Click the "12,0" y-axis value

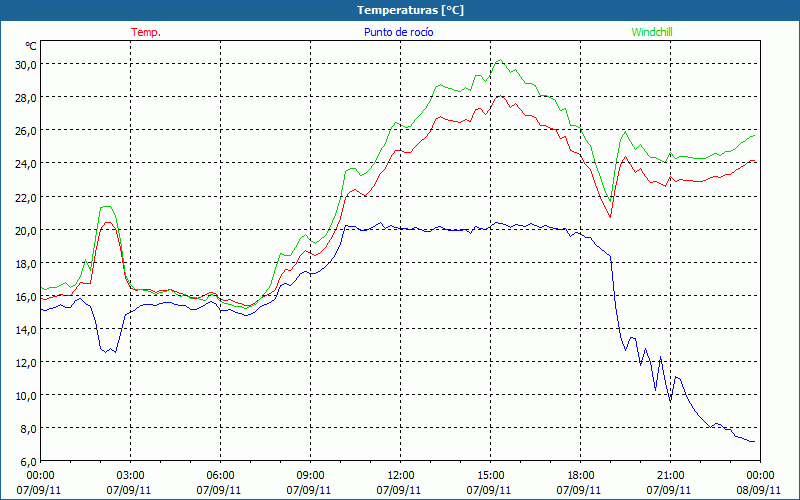click(26, 363)
